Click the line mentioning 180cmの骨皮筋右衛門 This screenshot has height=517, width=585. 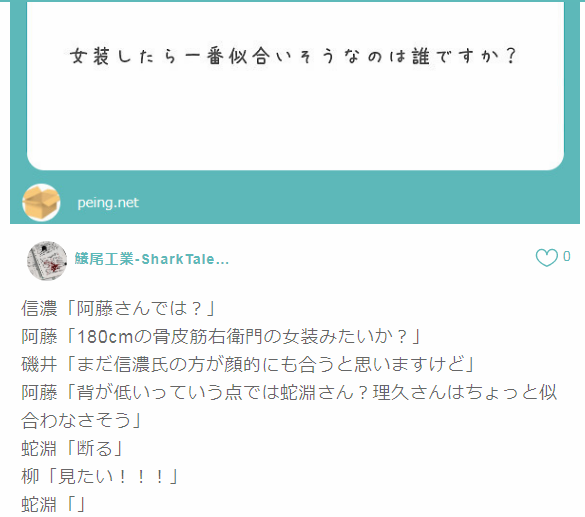click(x=220, y=337)
